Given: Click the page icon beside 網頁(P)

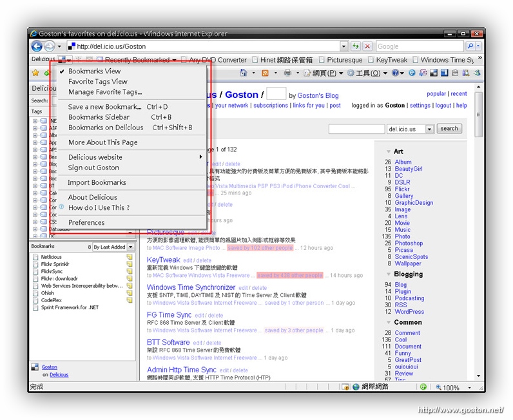Looking at the screenshot, I should (307, 73).
